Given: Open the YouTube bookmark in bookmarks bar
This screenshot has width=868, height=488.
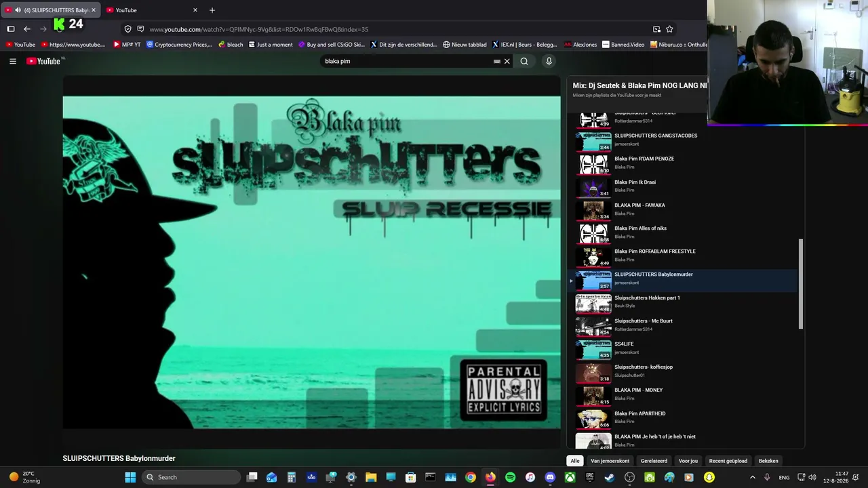Looking at the screenshot, I should pos(20,45).
